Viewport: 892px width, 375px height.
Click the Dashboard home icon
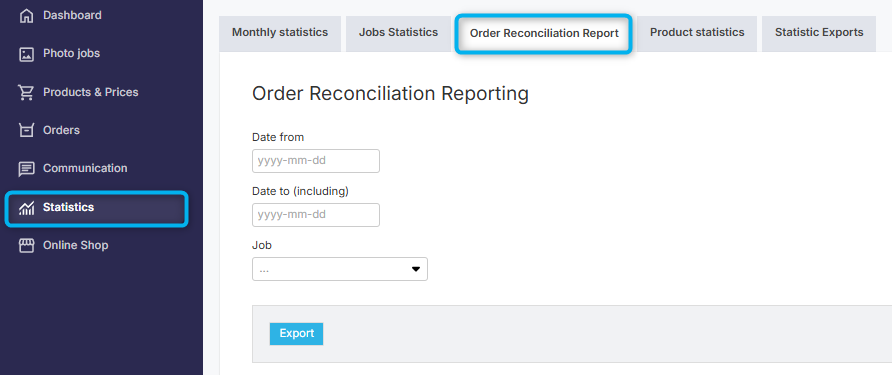[26, 15]
